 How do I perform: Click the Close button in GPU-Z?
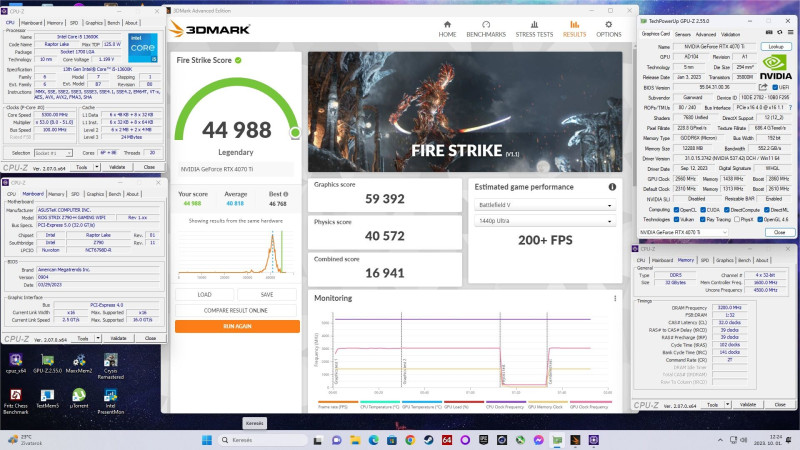pyautogui.click(x=780, y=232)
